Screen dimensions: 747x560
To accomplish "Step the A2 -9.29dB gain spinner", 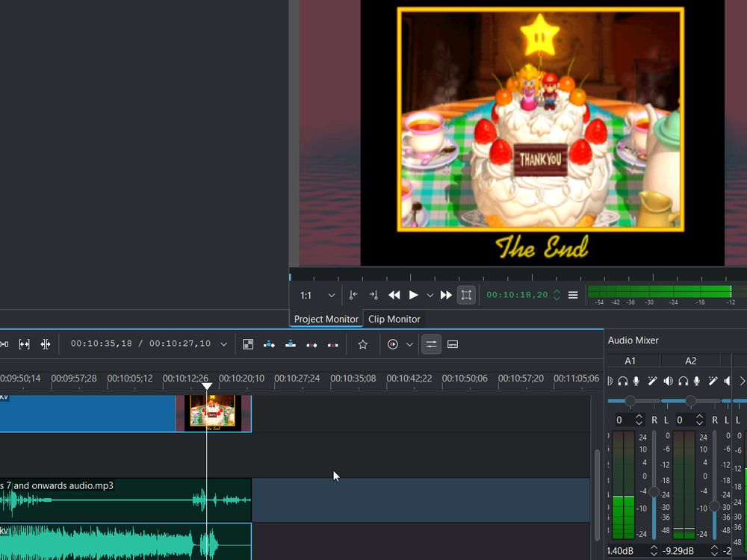I will (714, 550).
